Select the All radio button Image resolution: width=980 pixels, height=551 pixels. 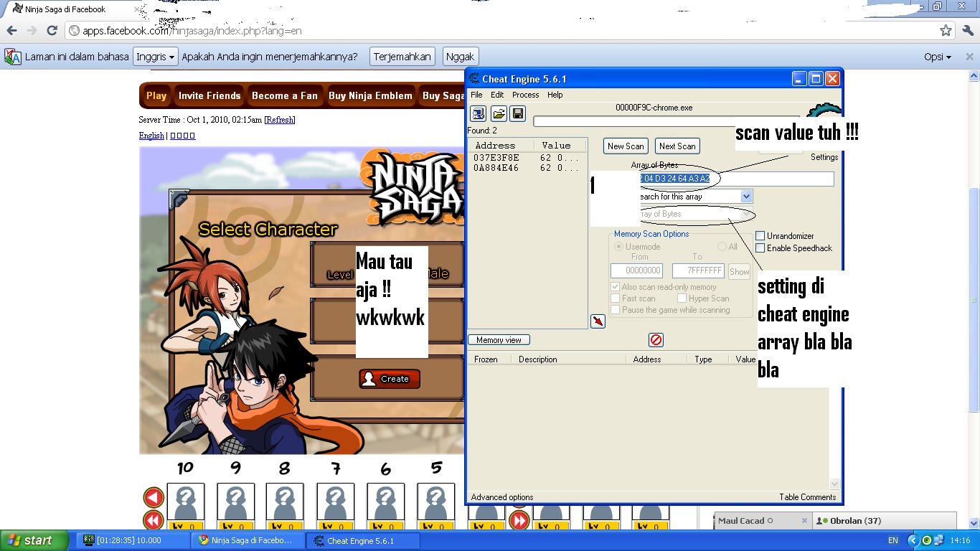(x=722, y=247)
